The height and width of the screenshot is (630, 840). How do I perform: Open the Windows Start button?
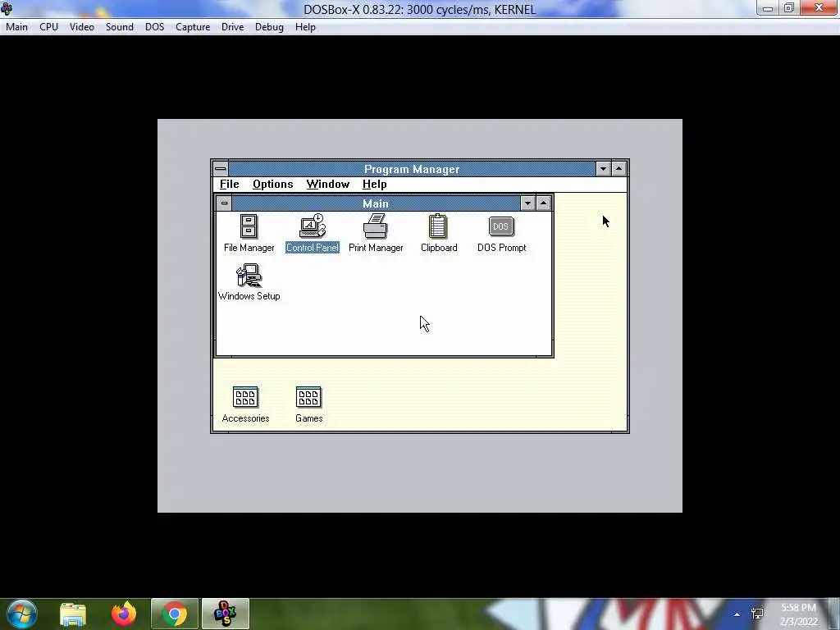[22, 614]
